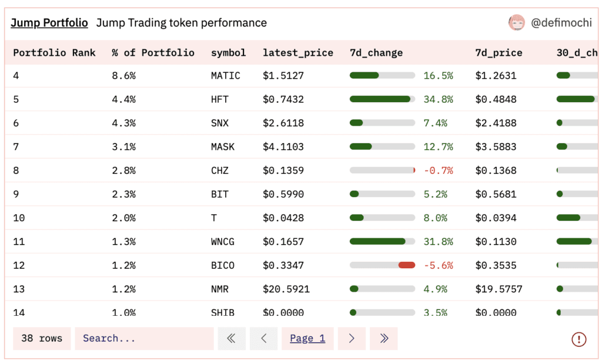The width and height of the screenshot is (602, 364).
Task: Click the Jump Trading token performance subtitle
Action: tap(181, 23)
